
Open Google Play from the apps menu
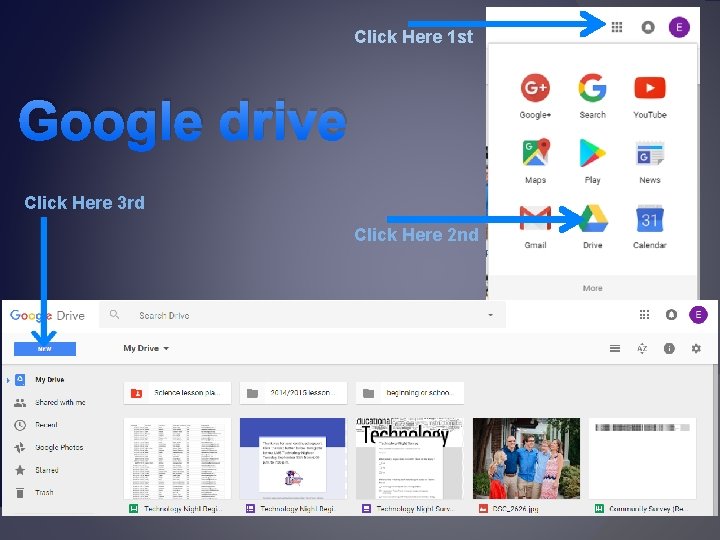tap(592, 161)
